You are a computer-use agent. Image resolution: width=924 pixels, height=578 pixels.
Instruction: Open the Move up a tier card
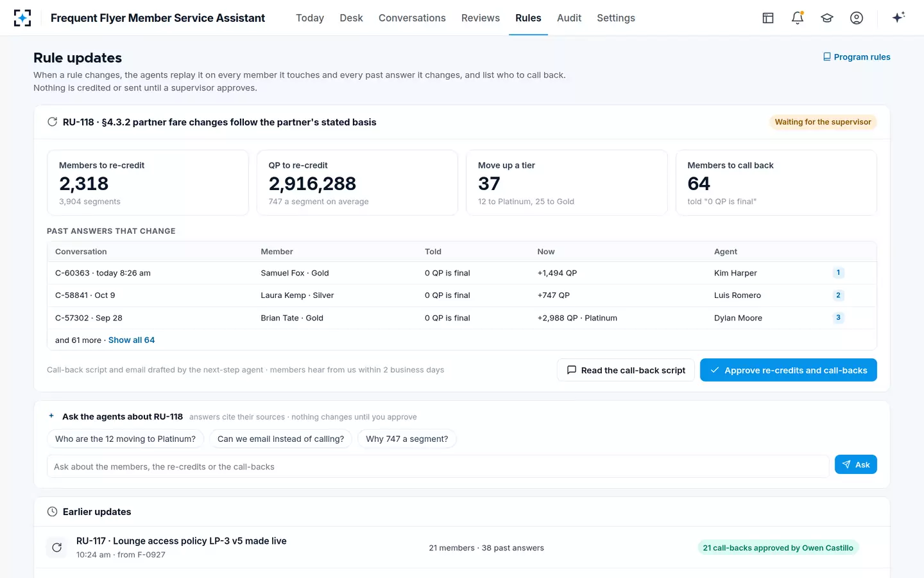tap(567, 183)
